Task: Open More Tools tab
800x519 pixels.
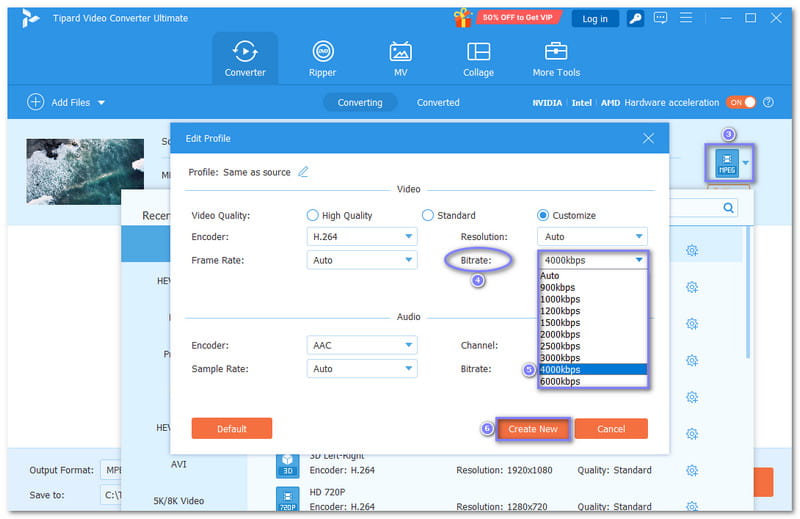Action: pos(556,59)
